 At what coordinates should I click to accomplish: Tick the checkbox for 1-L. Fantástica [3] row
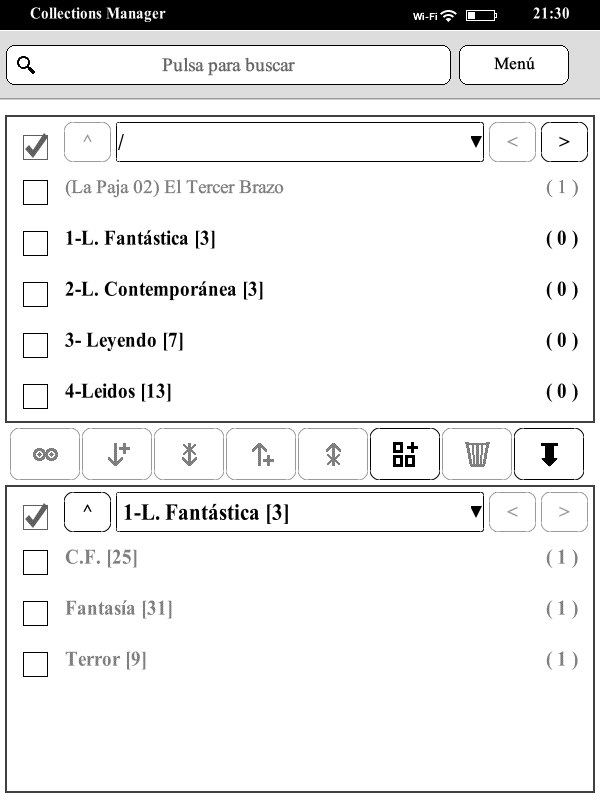click(35, 243)
